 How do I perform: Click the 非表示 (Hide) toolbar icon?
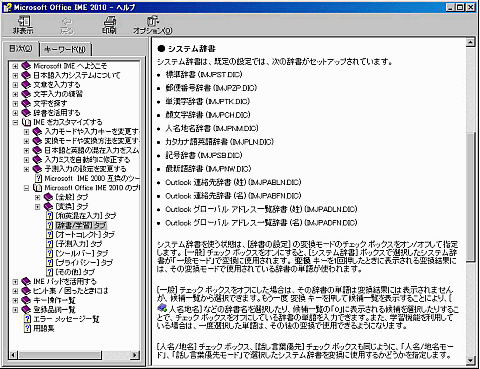(23, 25)
